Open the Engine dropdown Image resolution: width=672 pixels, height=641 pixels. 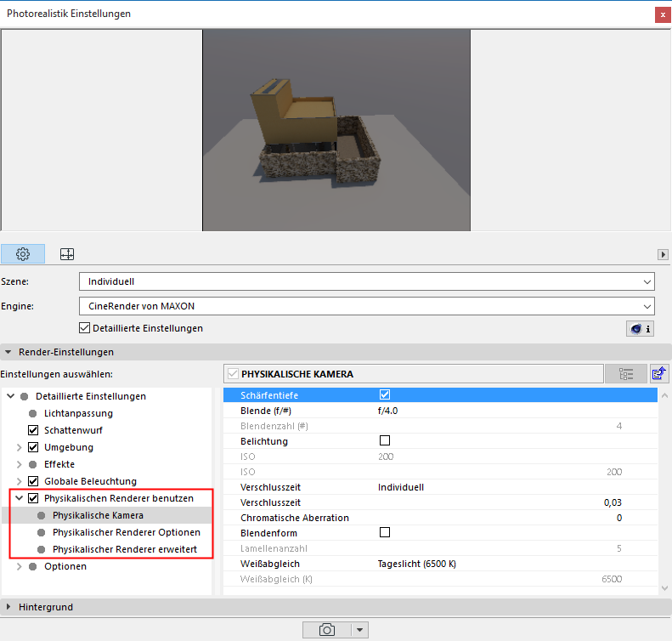pyautogui.click(x=367, y=306)
